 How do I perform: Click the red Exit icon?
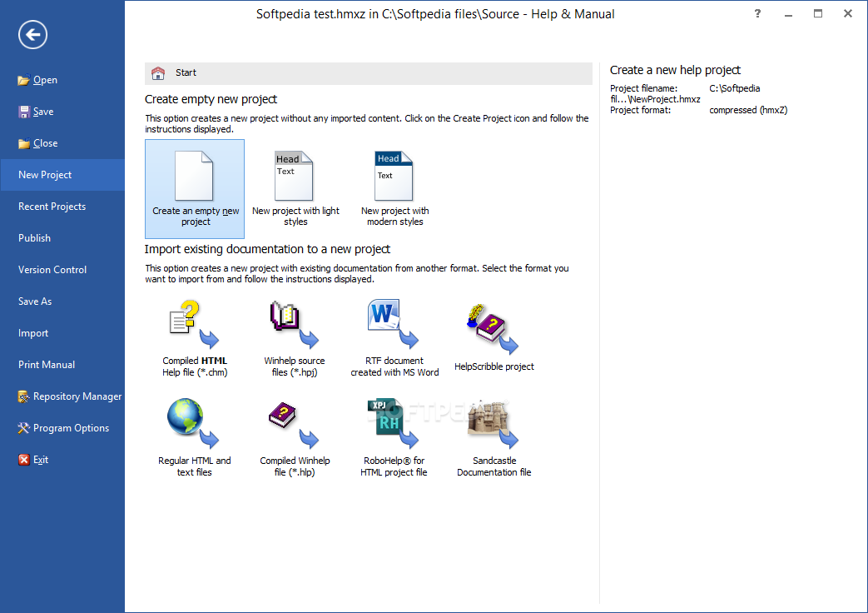[24, 460]
